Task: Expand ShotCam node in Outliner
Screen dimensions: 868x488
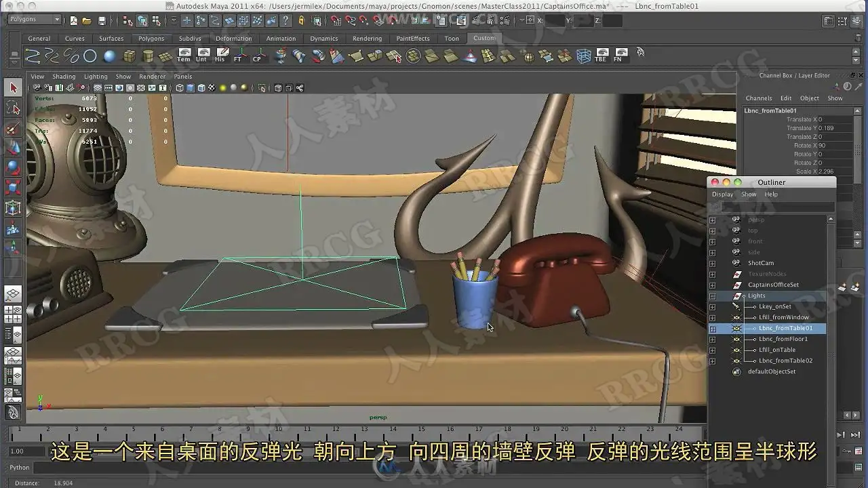Action: (712, 264)
